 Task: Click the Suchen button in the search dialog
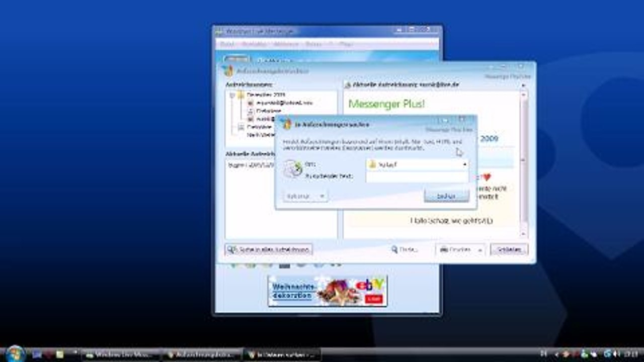pos(446,196)
